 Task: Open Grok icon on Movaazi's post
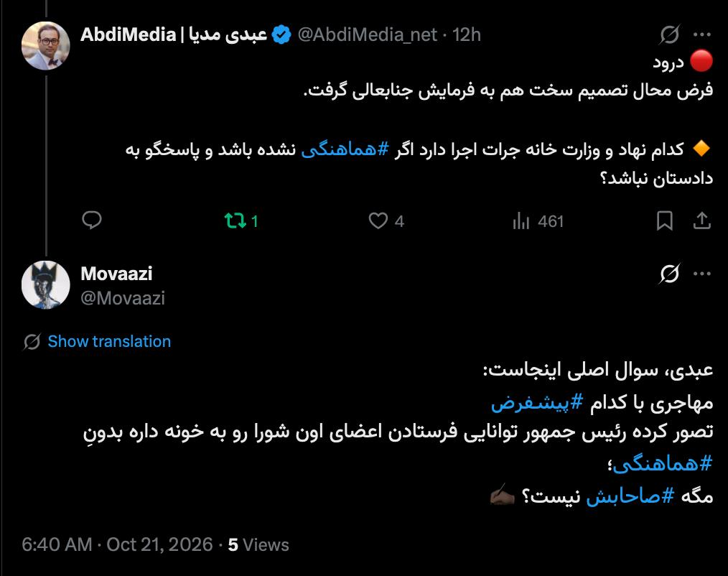click(670, 274)
